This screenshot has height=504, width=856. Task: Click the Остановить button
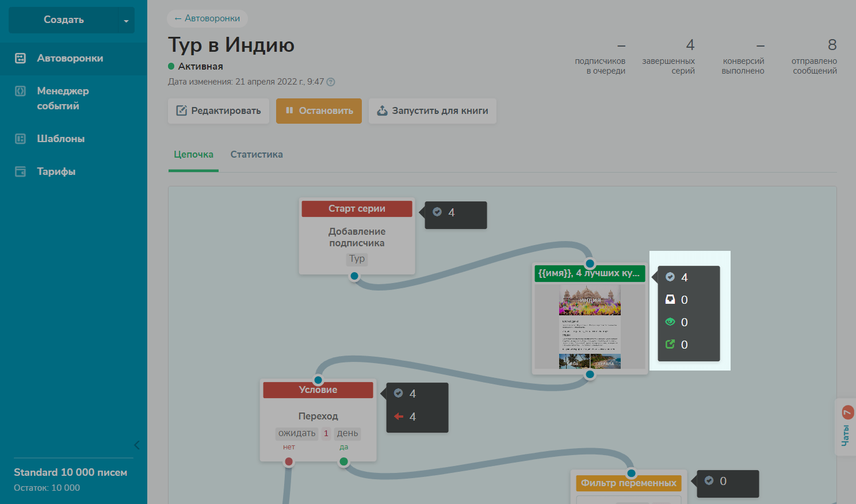[x=319, y=110]
